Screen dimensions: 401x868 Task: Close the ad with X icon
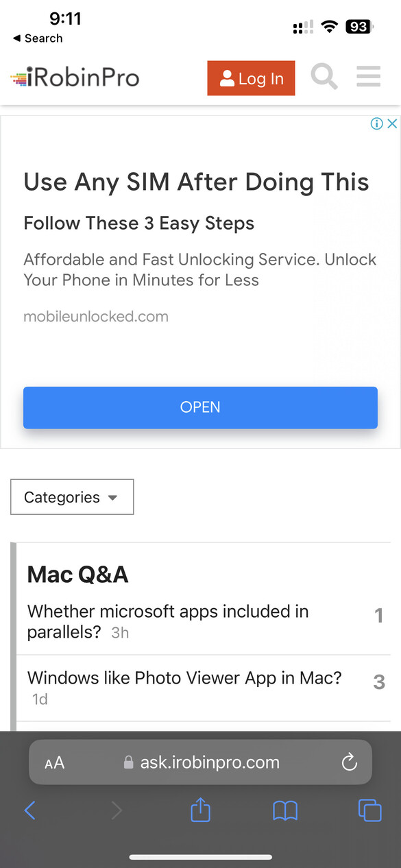point(392,123)
